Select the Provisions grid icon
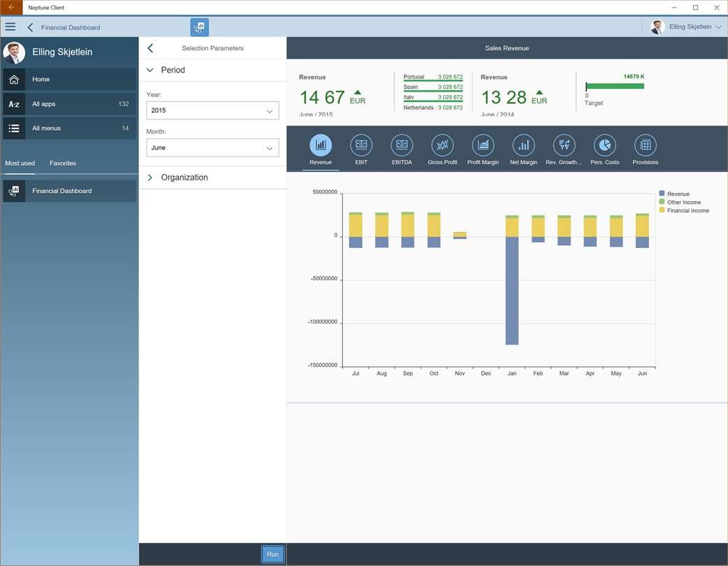Image resolution: width=728 pixels, height=566 pixels. 645,145
